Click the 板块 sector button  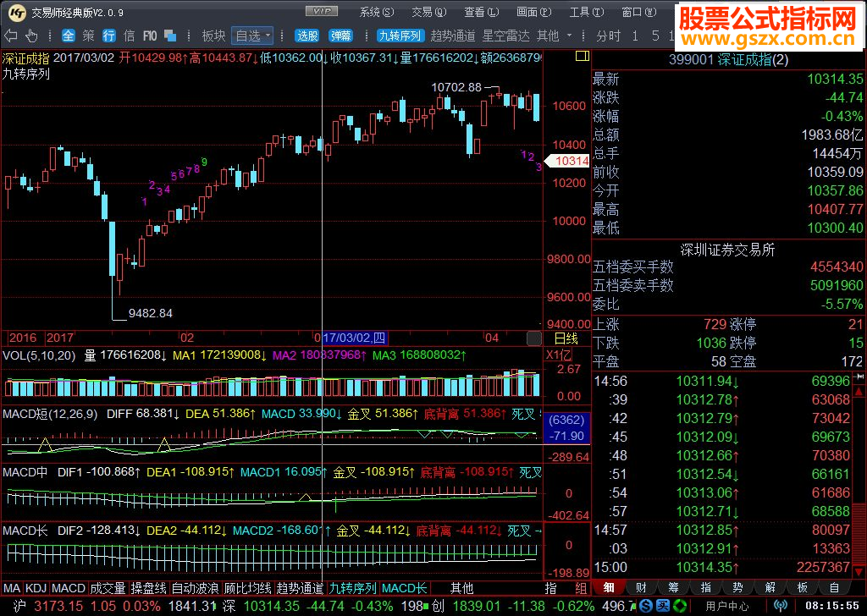(x=213, y=36)
